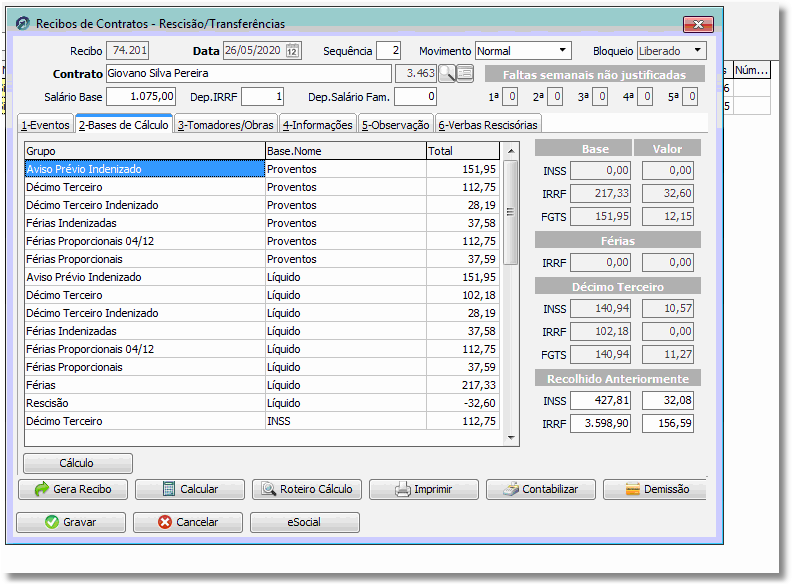The width and height of the screenshot is (793, 587).
Task: Click Recolhido Anteriormente INSS base 427,81
Action: pos(600,400)
